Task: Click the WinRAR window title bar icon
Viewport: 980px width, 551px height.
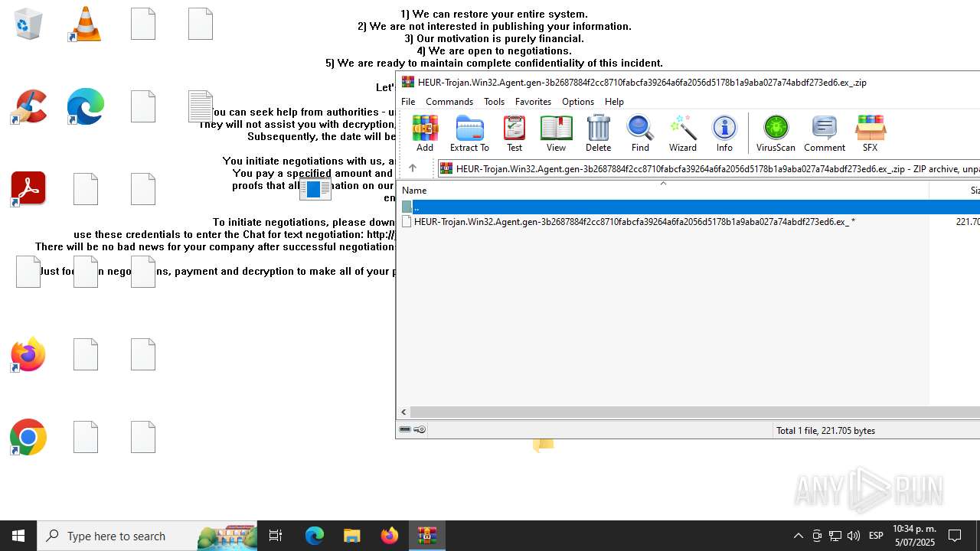Action: 407,82
